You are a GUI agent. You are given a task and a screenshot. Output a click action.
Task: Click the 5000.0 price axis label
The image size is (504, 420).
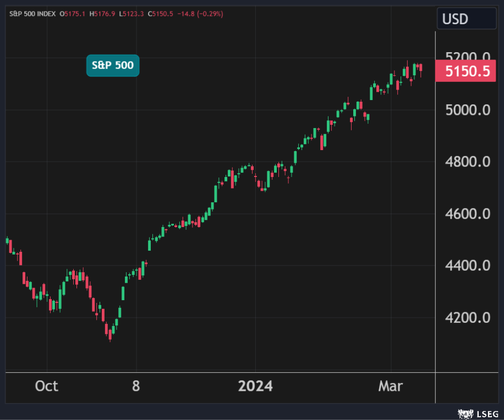467,110
